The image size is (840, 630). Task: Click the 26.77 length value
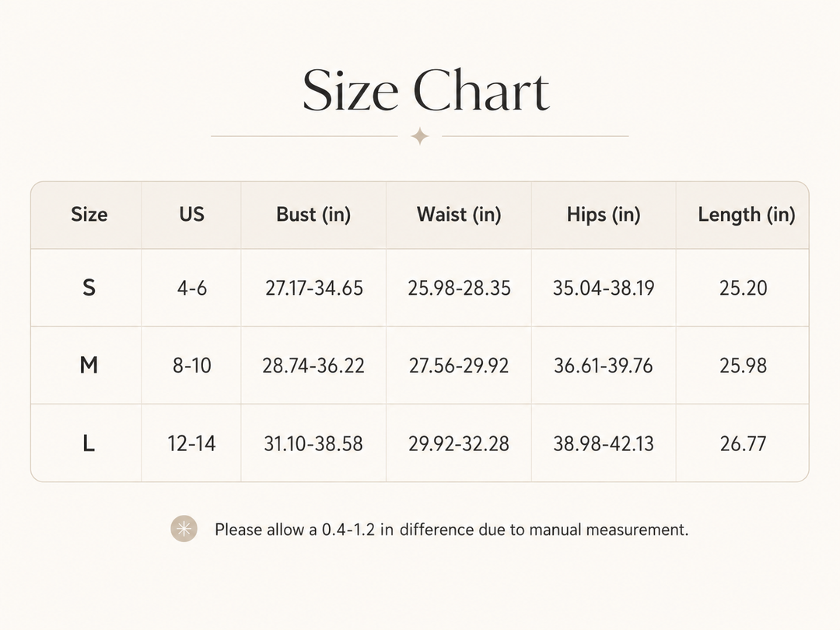click(743, 443)
